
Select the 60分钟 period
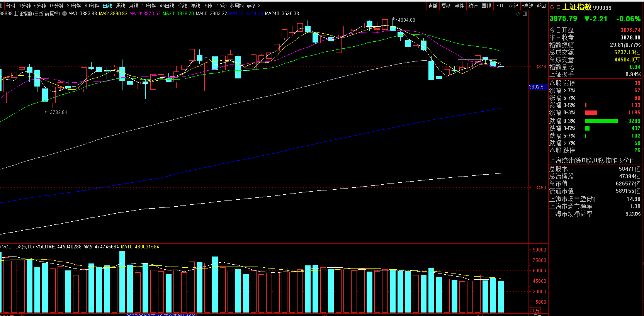pyautogui.click(x=92, y=6)
